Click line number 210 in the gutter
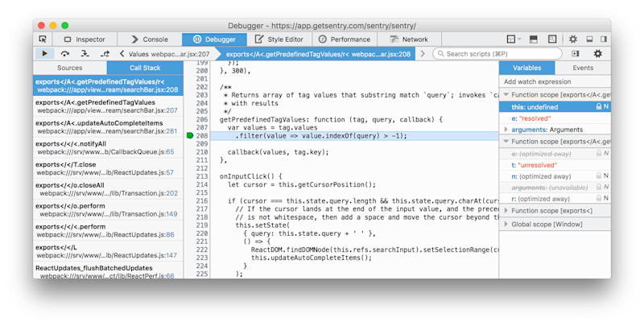This screenshot has width=644, height=326. [x=202, y=152]
